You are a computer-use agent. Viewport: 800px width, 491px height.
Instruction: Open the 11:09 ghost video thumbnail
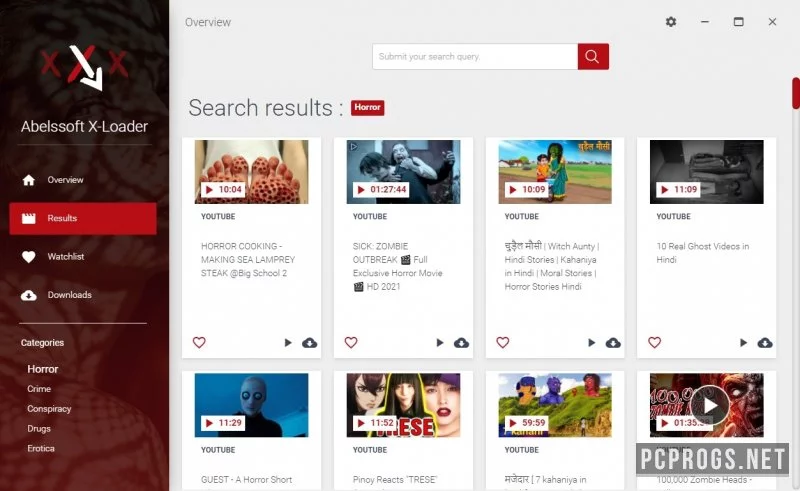(707, 172)
